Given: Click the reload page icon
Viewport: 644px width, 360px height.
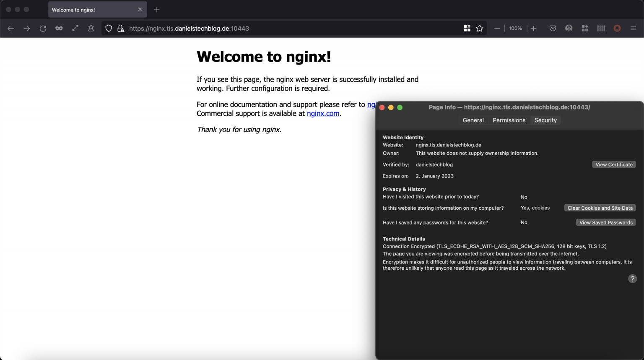Looking at the screenshot, I should [x=43, y=28].
